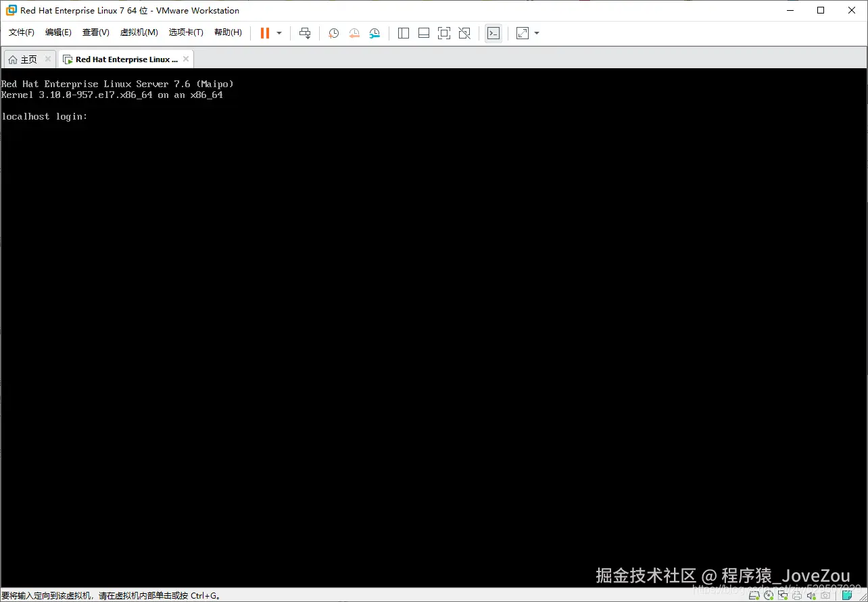Revert virtual machine to previous snapshot
This screenshot has height=602, width=868.
tap(354, 33)
